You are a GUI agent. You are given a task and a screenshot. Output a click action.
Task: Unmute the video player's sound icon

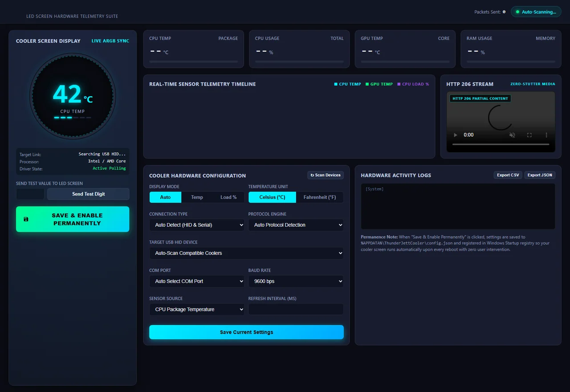pos(512,135)
